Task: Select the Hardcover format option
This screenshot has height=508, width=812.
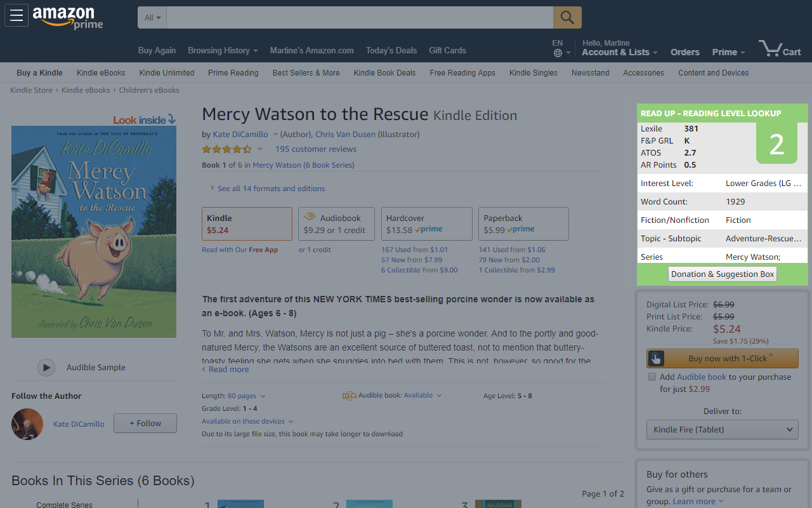Action: click(427, 224)
